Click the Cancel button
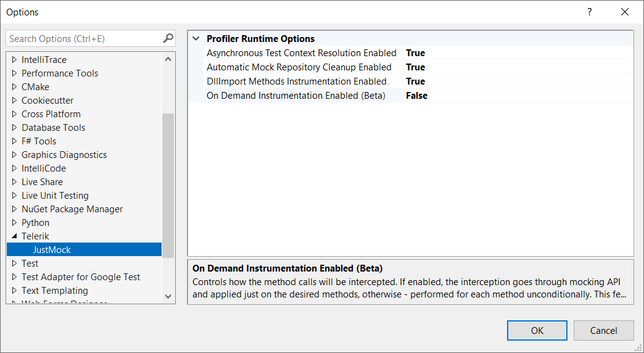Viewport: 644px width, 353px height. point(603,330)
